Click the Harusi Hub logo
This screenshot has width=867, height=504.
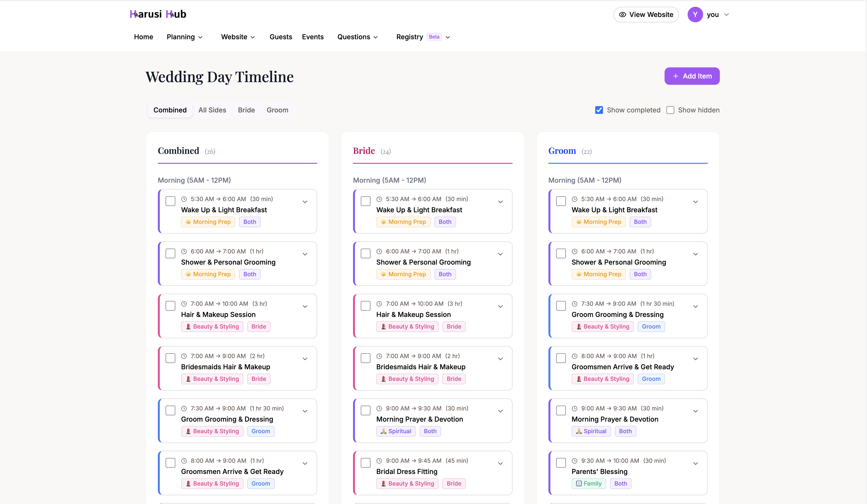pyautogui.click(x=158, y=14)
